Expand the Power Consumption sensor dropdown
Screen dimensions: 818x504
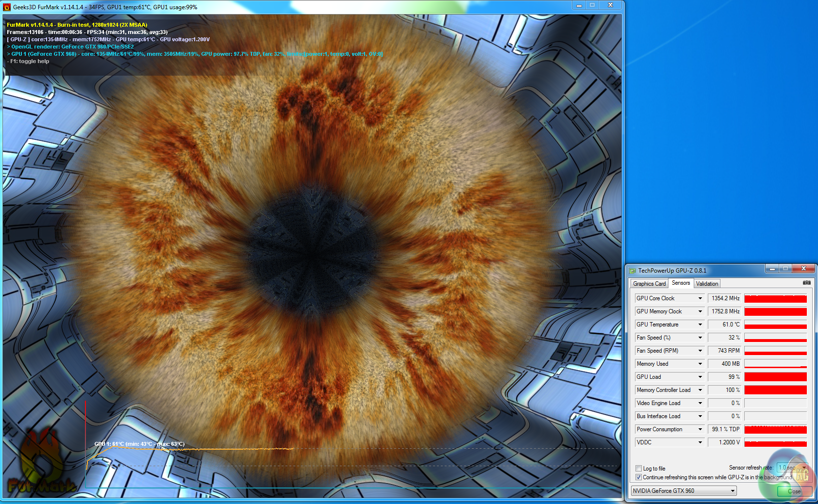coord(700,429)
